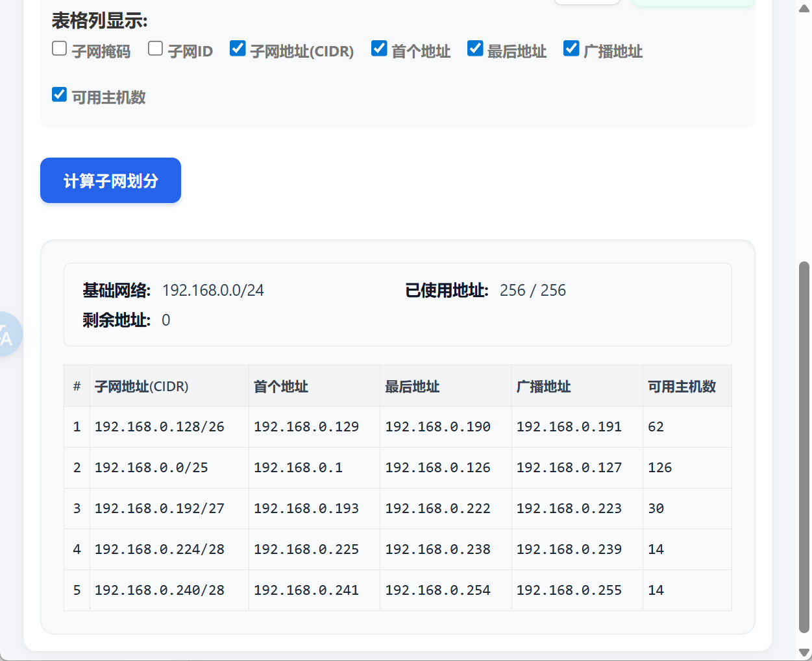Uncheck the 子网地址(CIDR) checkbox
812x661 pixels.
[x=238, y=49]
